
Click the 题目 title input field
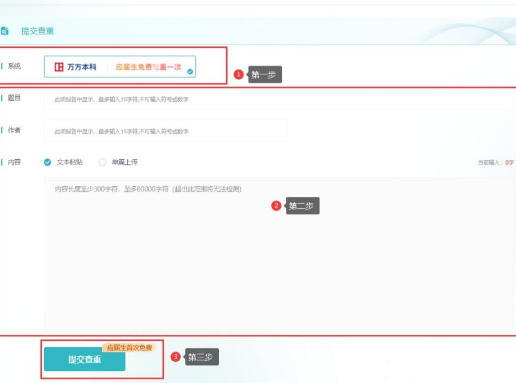point(278,99)
